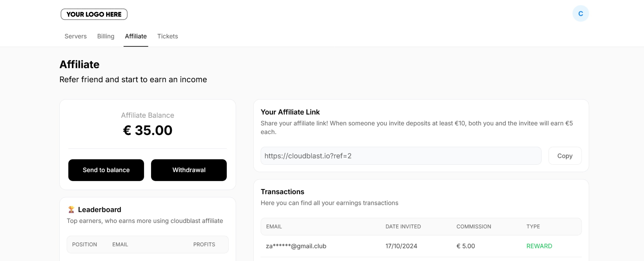
Task: Click the Withdrawal button
Action: 189,170
